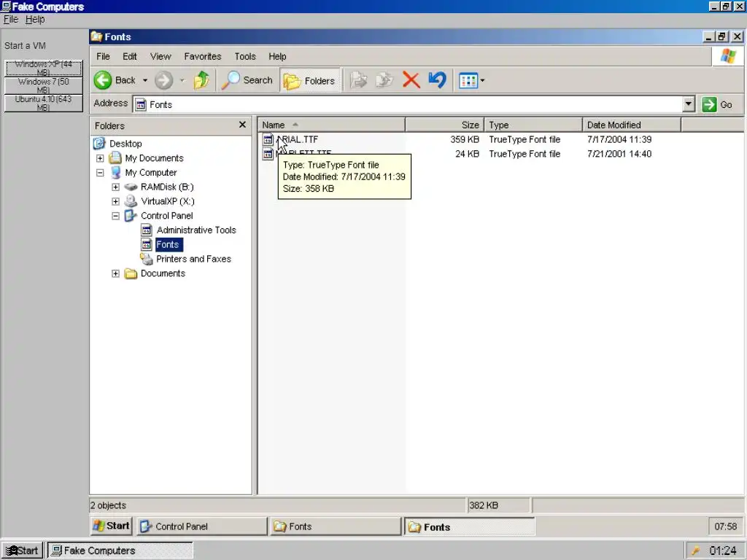Image resolution: width=747 pixels, height=560 pixels.
Task: Select Fonts in the folder tree
Action: [168, 244]
